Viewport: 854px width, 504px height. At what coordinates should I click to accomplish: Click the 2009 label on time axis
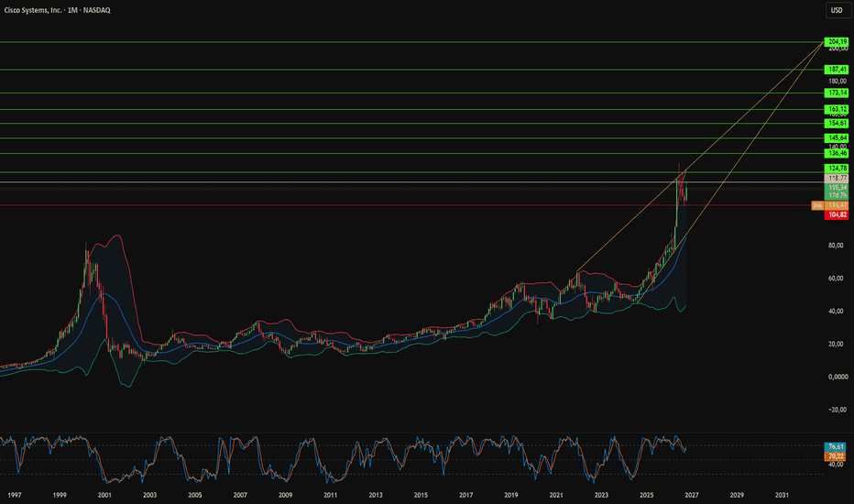[285, 495]
